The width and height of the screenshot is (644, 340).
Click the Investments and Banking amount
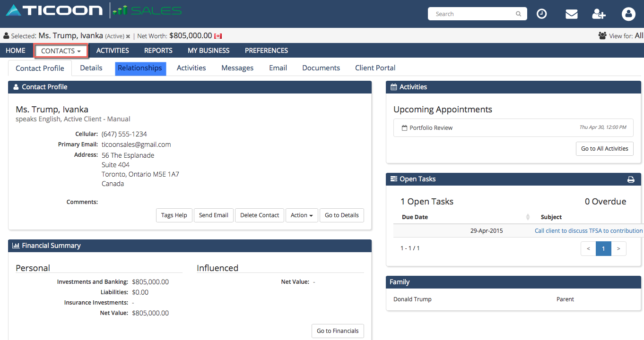pyautogui.click(x=150, y=282)
